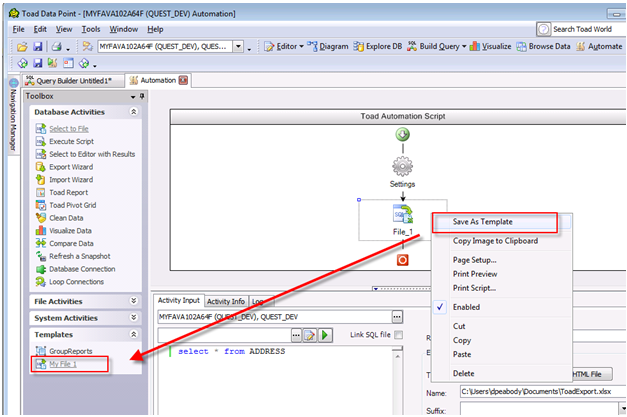This screenshot has width=627, height=417.
Task: Add Execute Script activity
Action: [64, 142]
